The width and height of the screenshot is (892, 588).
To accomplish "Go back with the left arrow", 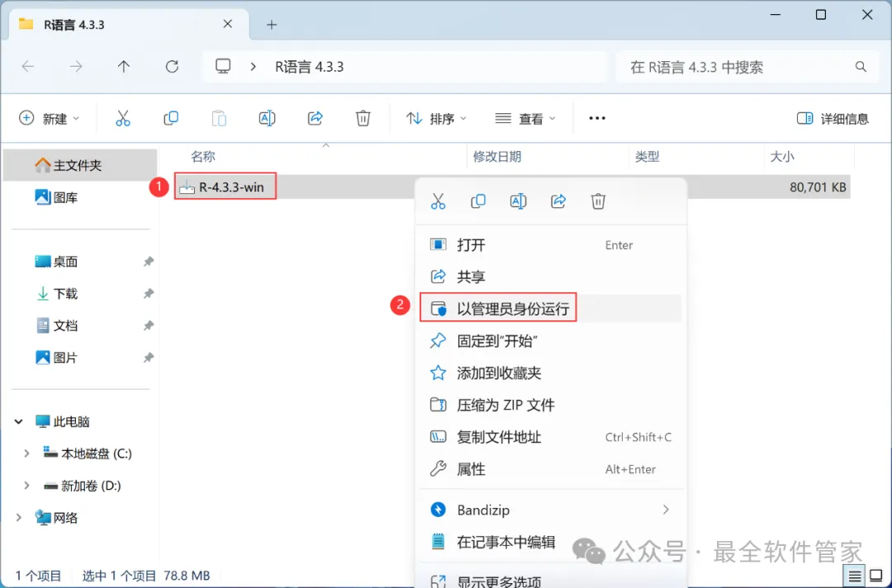I will [28, 67].
